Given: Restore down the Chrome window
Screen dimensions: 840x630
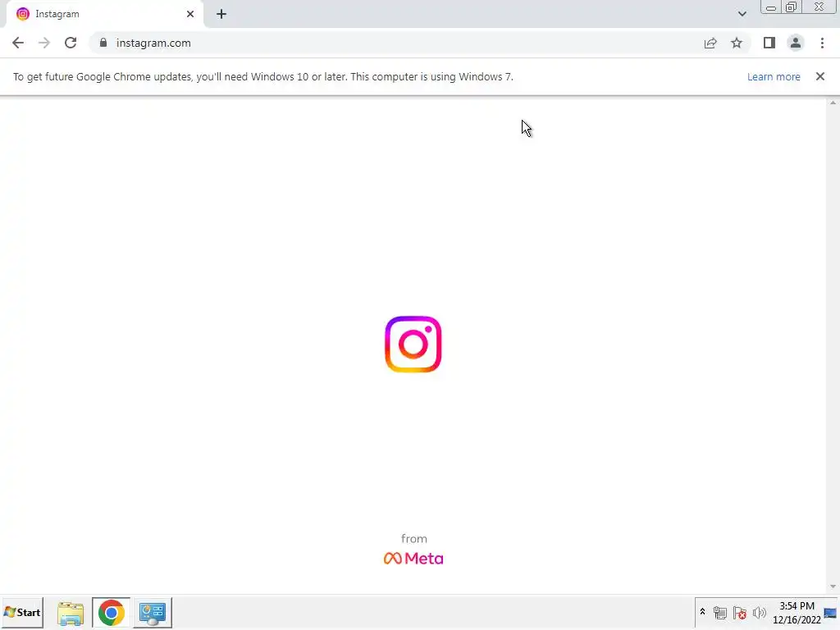Looking at the screenshot, I should click(x=792, y=7).
